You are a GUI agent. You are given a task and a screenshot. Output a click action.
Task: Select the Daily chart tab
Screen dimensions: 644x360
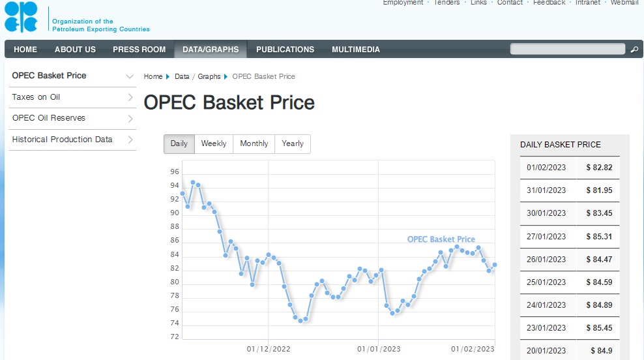[x=179, y=143]
